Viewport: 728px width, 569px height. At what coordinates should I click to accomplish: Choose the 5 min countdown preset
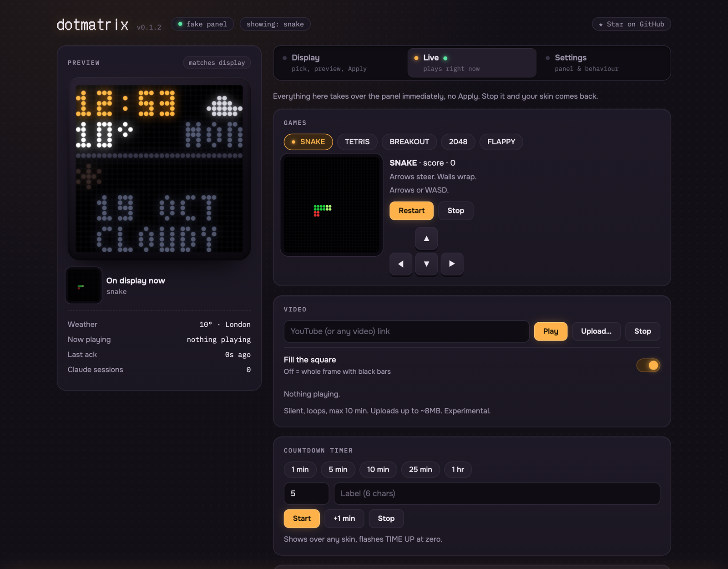(x=338, y=470)
